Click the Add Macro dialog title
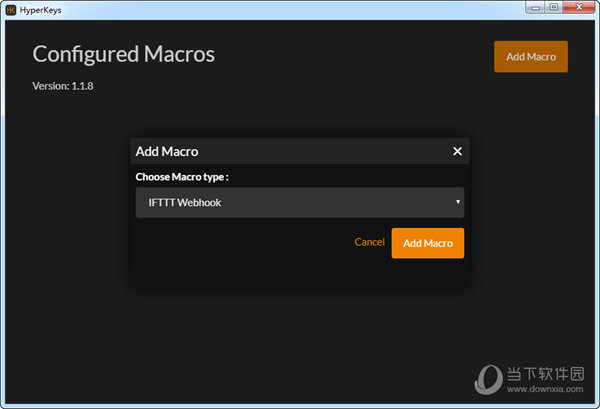 pyautogui.click(x=167, y=152)
